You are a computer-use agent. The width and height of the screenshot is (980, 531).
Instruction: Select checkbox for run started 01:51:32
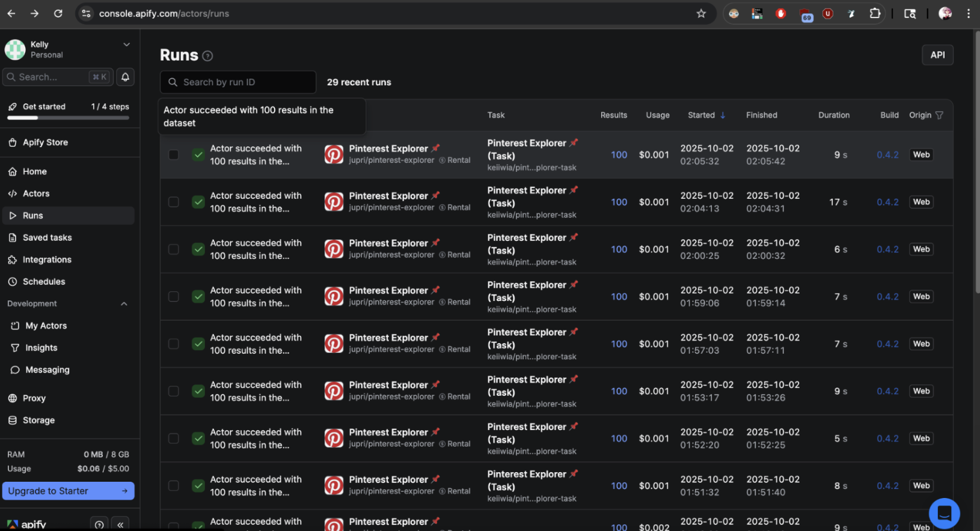[173, 485]
